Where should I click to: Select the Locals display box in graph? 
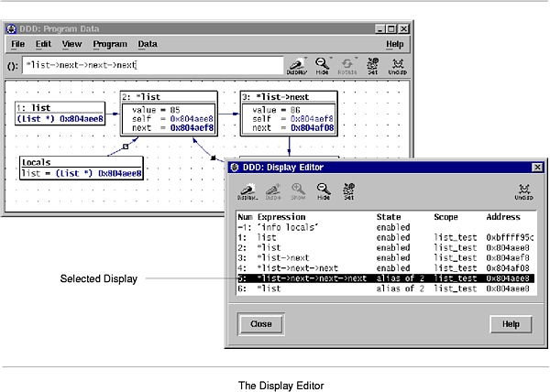click(x=82, y=168)
